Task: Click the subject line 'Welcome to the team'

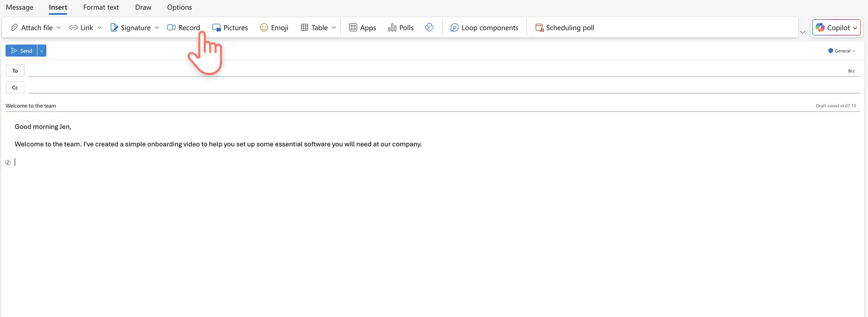Action: coord(31,106)
